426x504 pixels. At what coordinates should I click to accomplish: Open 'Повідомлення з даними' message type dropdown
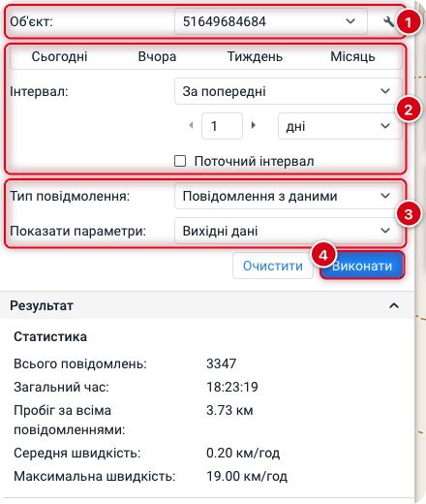pyautogui.click(x=289, y=196)
